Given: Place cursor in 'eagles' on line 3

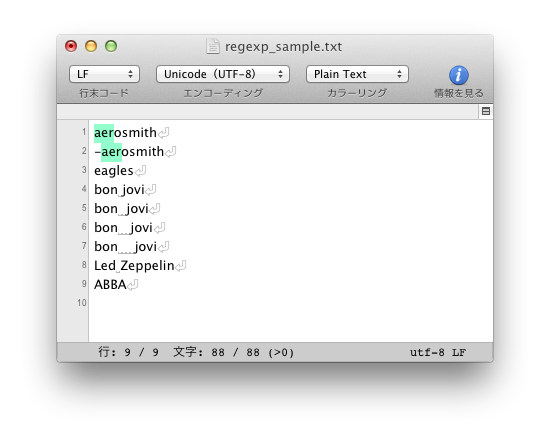Looking at the screenshot, I should pos(114,171).
